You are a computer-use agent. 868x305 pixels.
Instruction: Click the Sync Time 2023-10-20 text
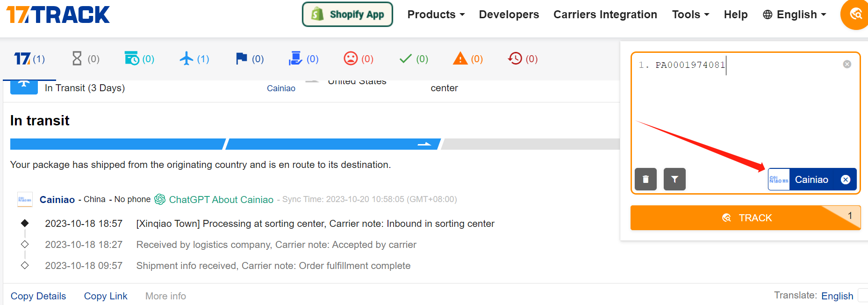click(370, 199)
